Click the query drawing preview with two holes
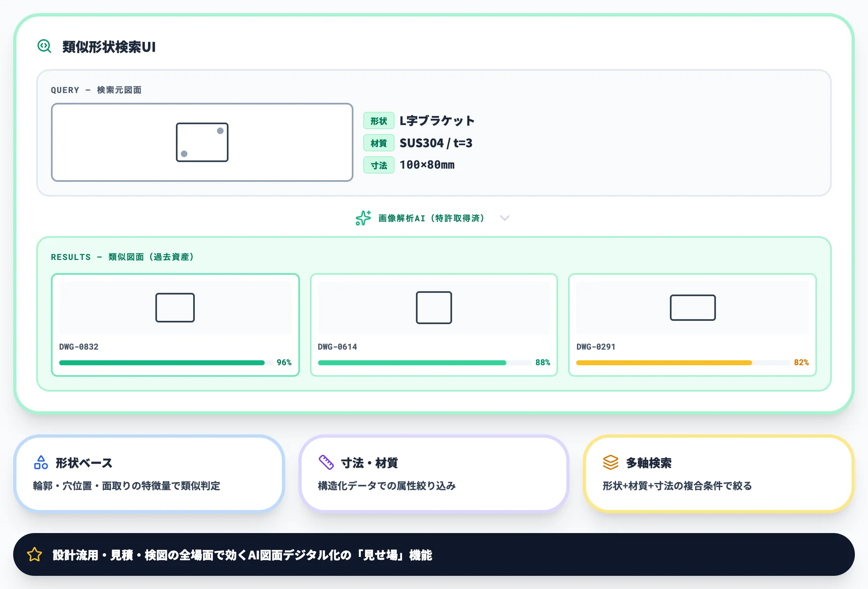Screen dimensions: 868x589 pos(202,142)
